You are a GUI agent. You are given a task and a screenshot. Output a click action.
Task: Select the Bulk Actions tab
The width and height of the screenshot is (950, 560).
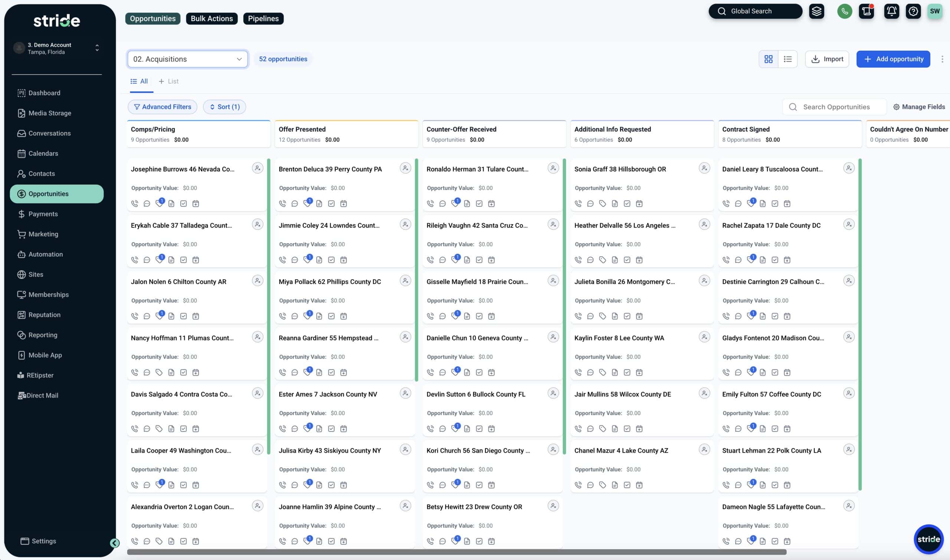click(x=212, y=19)
